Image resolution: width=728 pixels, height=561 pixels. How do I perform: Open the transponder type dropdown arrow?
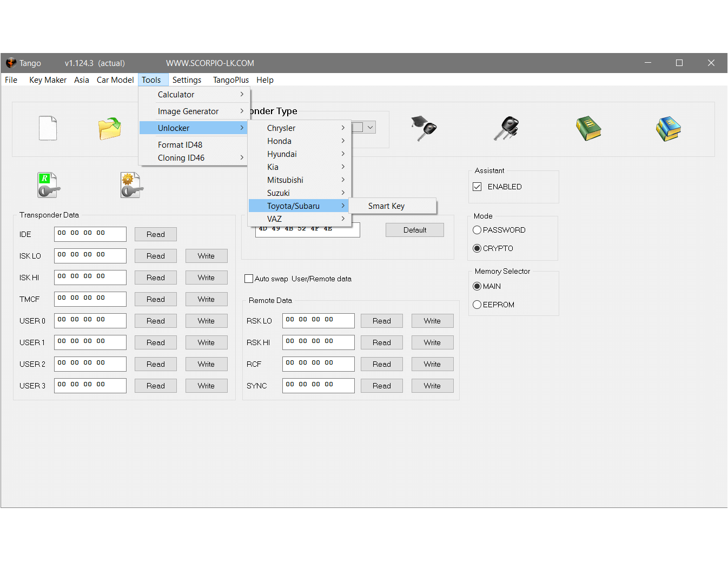(370, 128)
